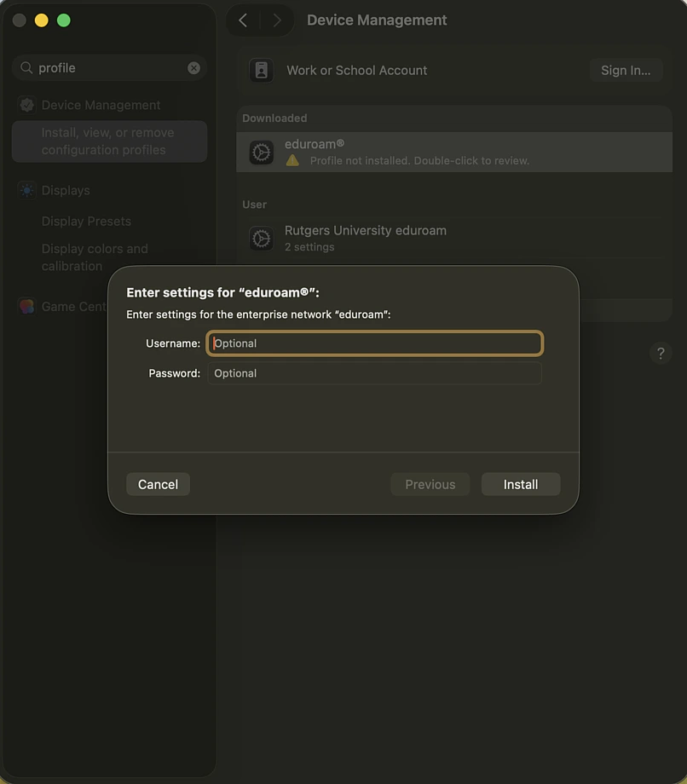Click the Previous button in the dialog

430,484
